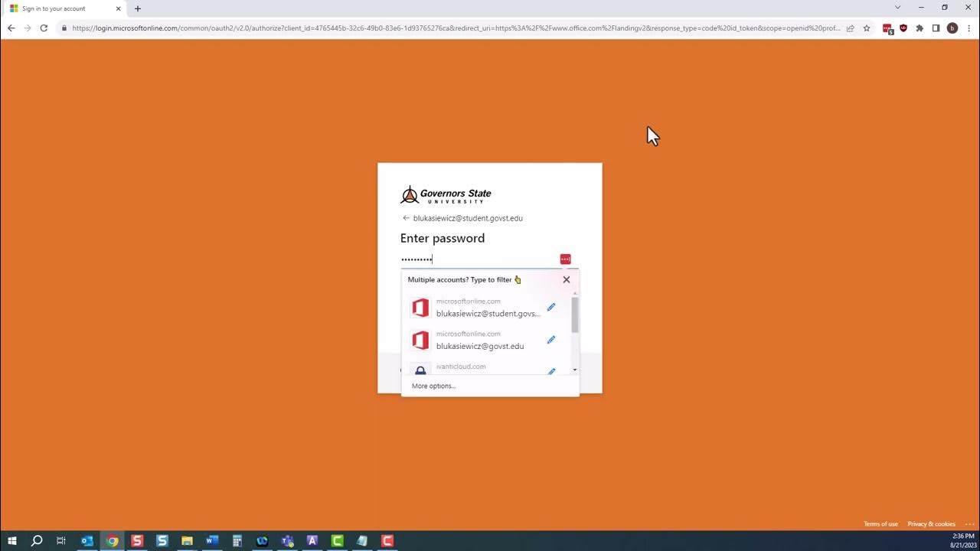The height and width of the screenshot is (551, 980).
Task: Close the multiple accounts autofill popup
Action: [x=567, y=279]
